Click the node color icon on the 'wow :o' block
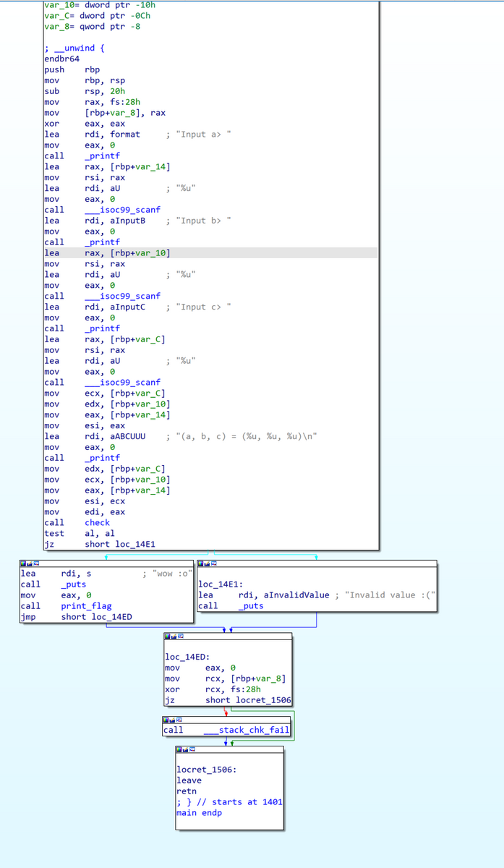 pos(23,563)
